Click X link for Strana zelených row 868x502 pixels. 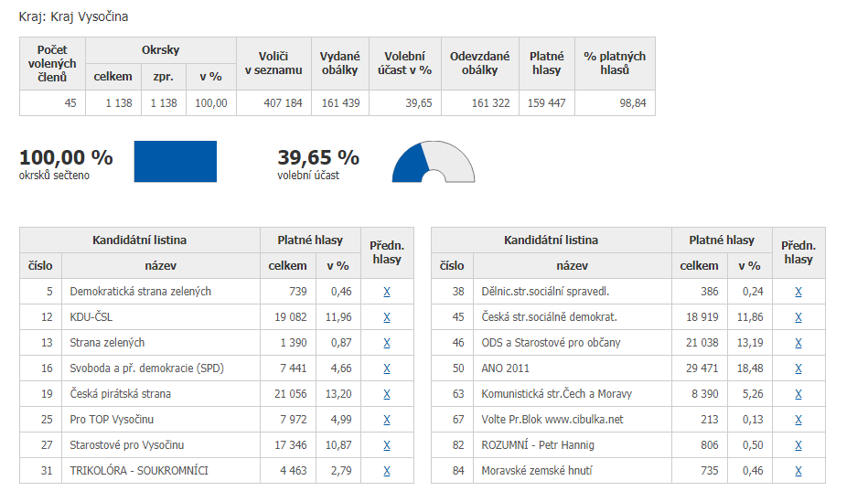coord(387,343)
